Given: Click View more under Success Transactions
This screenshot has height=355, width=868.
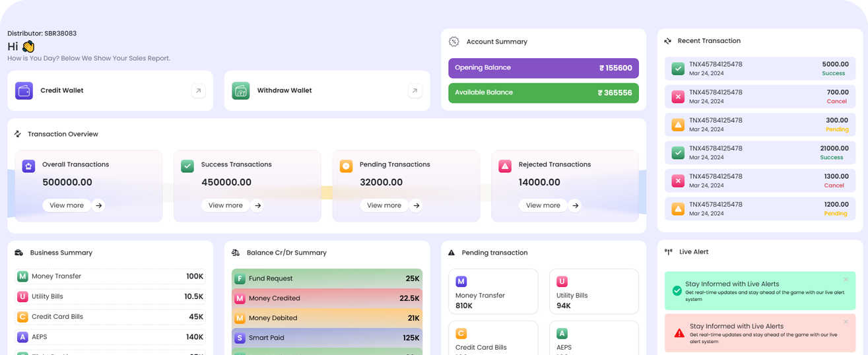Looking at the screenshot, I should pyautogui.click(x=226, y=206).
